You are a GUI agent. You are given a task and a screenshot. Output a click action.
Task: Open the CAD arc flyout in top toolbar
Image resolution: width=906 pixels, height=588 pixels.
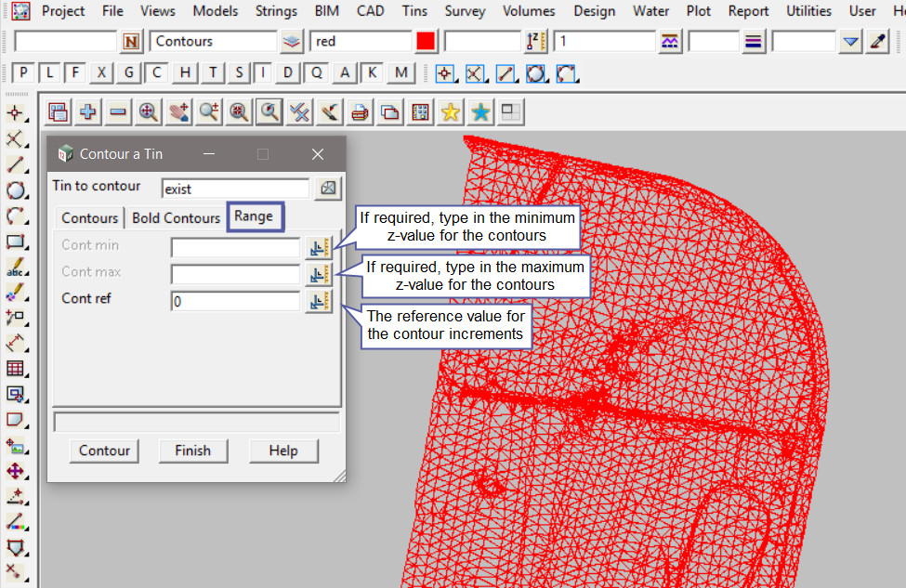point(566,73)
